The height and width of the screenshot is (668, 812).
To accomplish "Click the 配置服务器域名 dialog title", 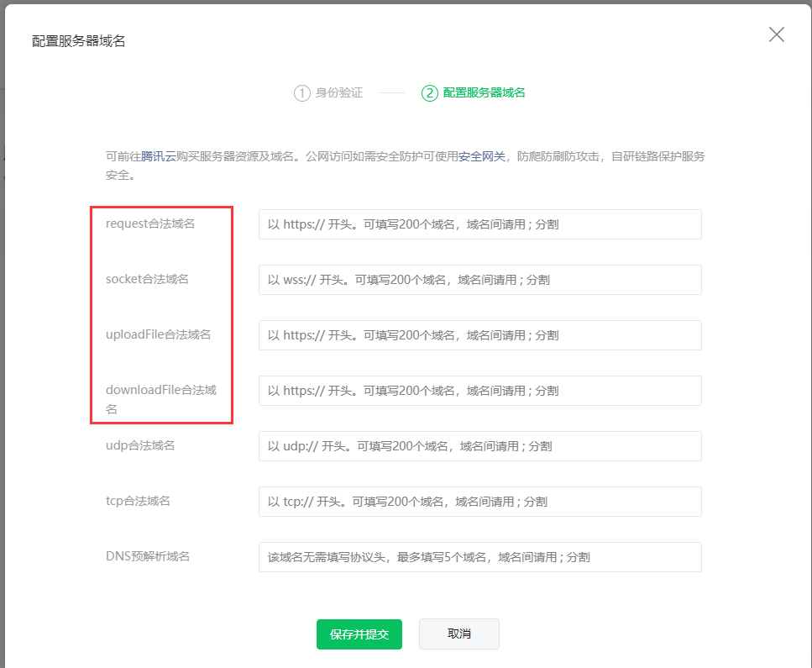I will [78, 41].
